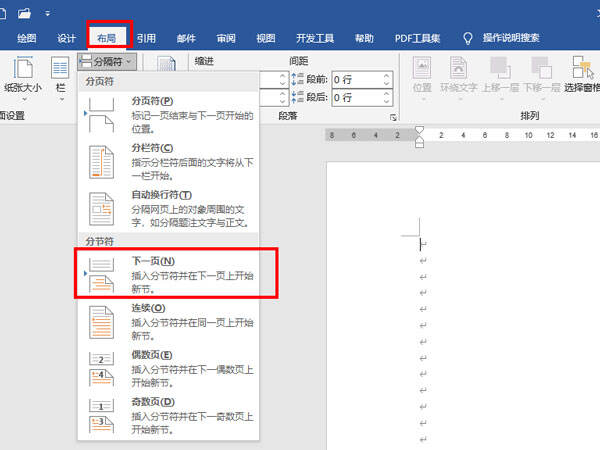Insert 连续(O) continuous section break
Viewport: 600px width, 450px height.
pyautogui.click(x=168, y=322)
